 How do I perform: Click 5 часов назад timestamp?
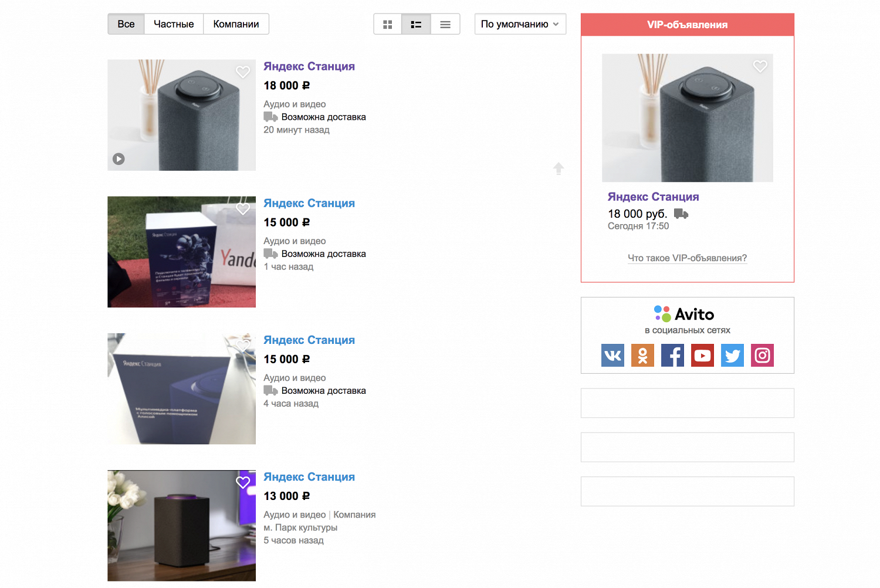tap(293, 540)
